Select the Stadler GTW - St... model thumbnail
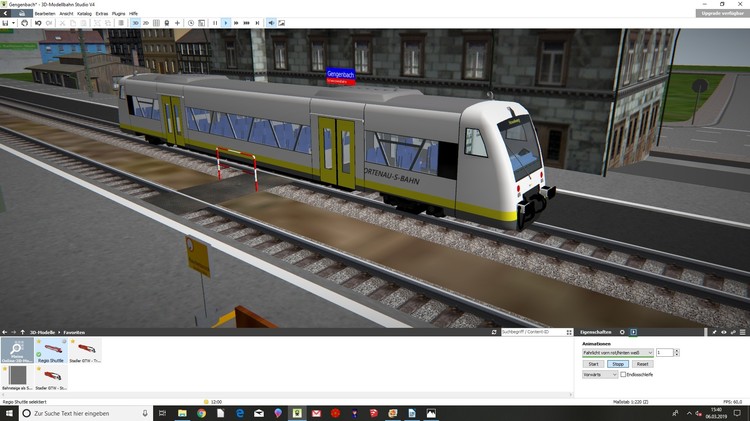 (51, 378)
